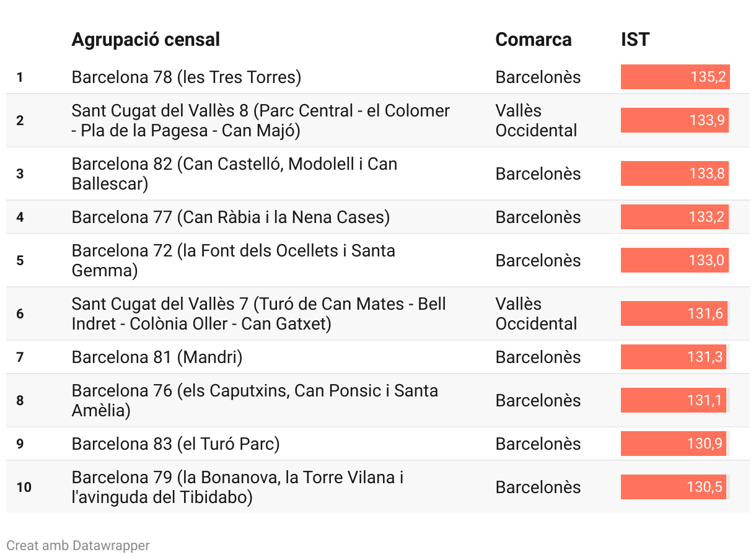Select Barcelona 76 (els Caputxins) entry
756x560 pixels.
click(x=255, y=400)
